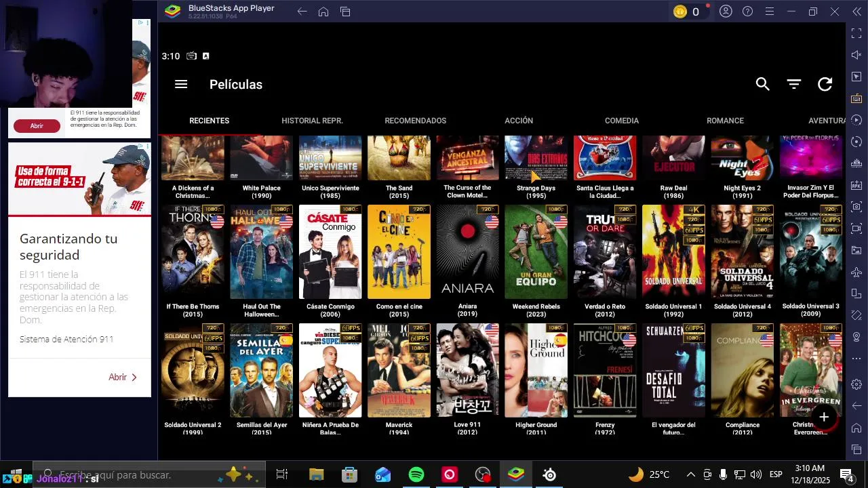The image size is (868, 488).
Task: Select the RECIENTES tab
Action: coord(209,121)
